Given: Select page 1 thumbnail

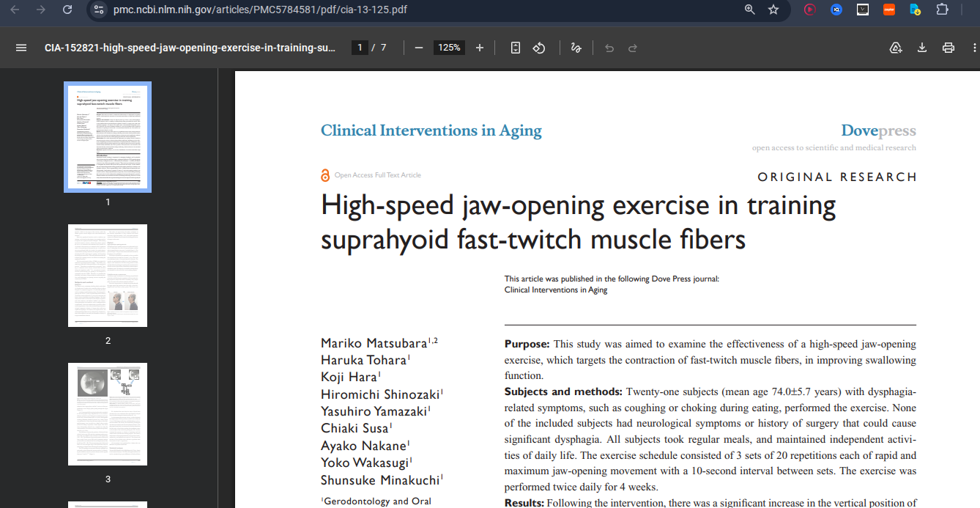Looking at the screenshot, I should pyautogui.click(x=108, y=137).
